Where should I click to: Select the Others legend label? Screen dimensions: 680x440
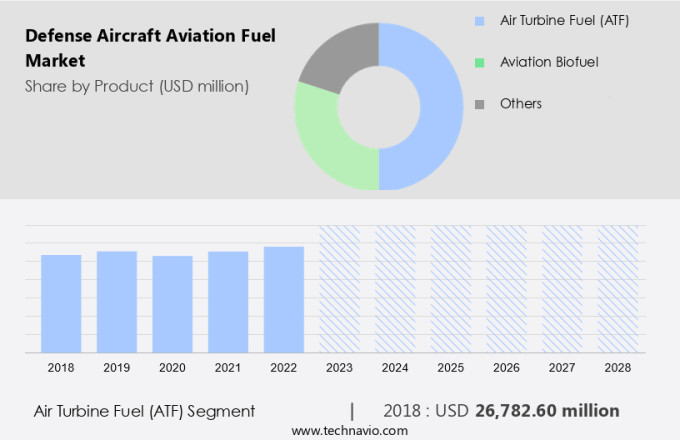[521, 104]
